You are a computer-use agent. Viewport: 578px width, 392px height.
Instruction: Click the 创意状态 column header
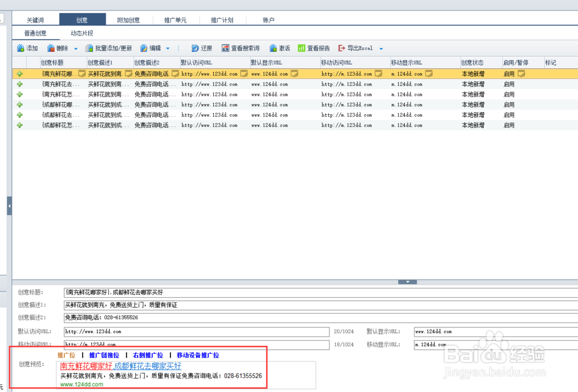[x=481, y=62]
